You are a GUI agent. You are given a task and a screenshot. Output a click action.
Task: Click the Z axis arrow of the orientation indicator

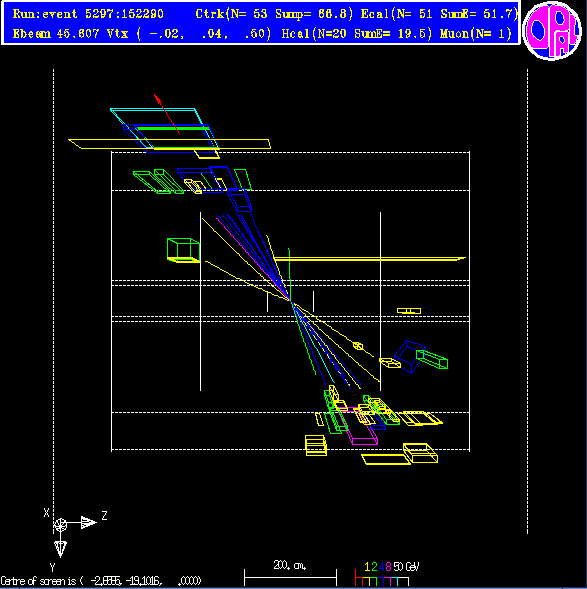point(89,523)
